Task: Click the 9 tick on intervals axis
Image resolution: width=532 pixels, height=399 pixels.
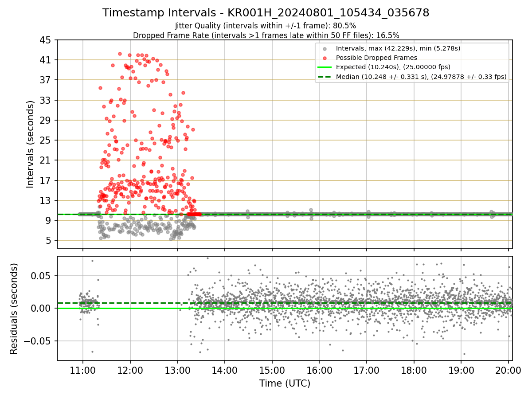Action: coord(49,220)
